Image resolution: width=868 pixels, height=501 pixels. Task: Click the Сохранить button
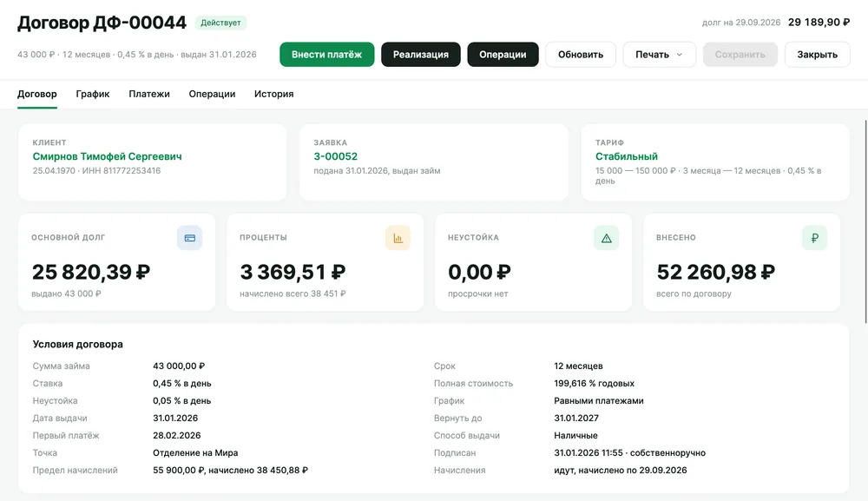click(x=740, y=55)
